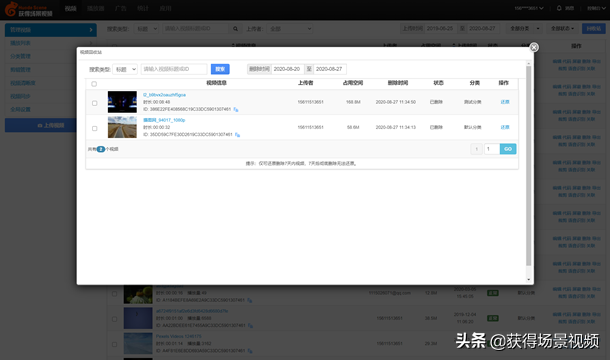This screenshot has height=360, width=610.
Task: Check the 摄图网_94017_1080p row checkbox
Action: (x=95, y=128)
